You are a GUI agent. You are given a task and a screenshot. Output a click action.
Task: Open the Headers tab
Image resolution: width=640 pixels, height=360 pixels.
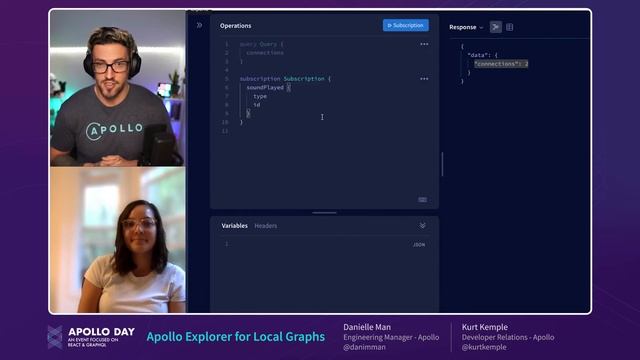click(265, 226)
